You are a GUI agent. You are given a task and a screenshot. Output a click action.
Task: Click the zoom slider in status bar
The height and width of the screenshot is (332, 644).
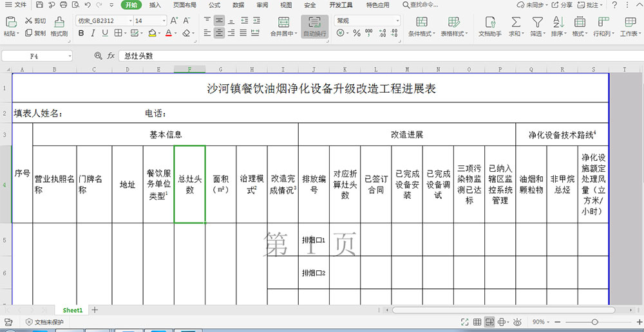coord(594,322)
